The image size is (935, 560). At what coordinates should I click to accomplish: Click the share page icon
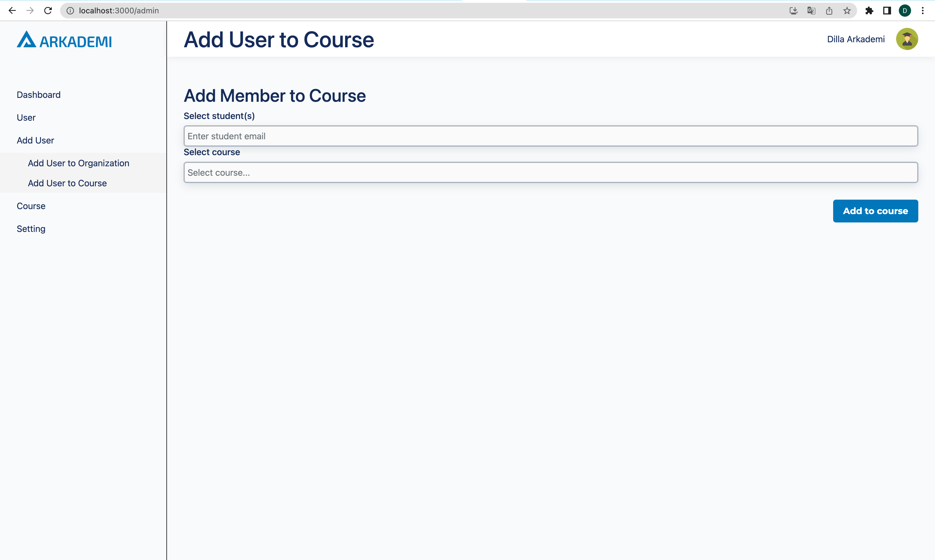point(829,11)
